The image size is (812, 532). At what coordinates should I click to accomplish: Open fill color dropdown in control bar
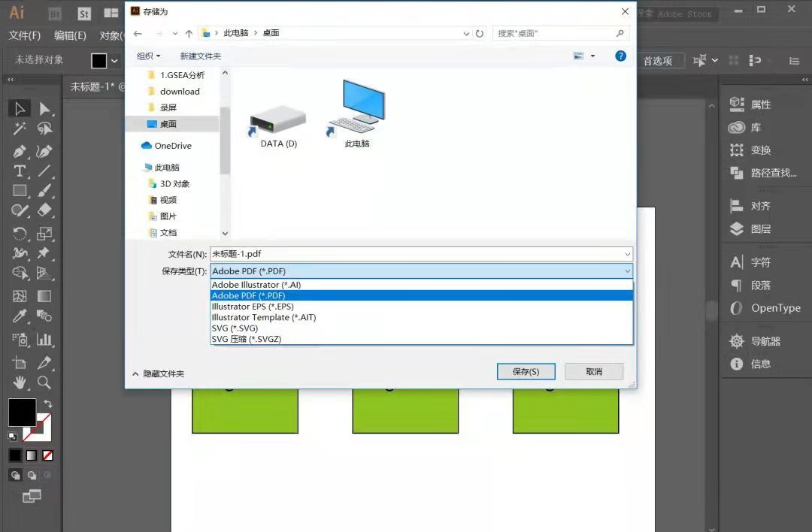[114, 61]
